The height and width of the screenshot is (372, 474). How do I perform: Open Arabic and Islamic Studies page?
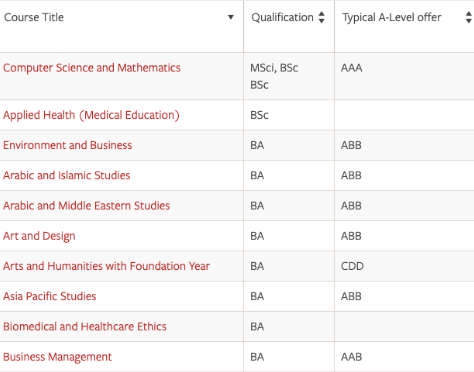[x=67, y=175]
